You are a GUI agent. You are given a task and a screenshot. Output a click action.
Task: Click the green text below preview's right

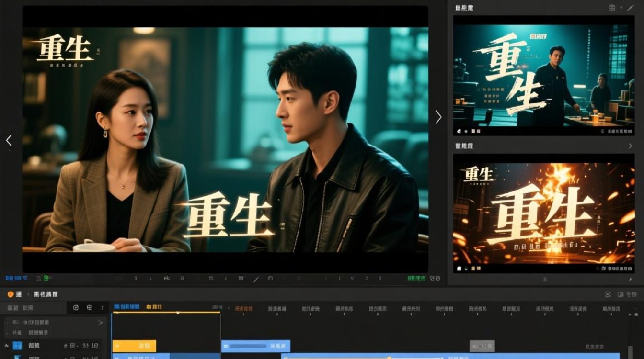[417, 278]
